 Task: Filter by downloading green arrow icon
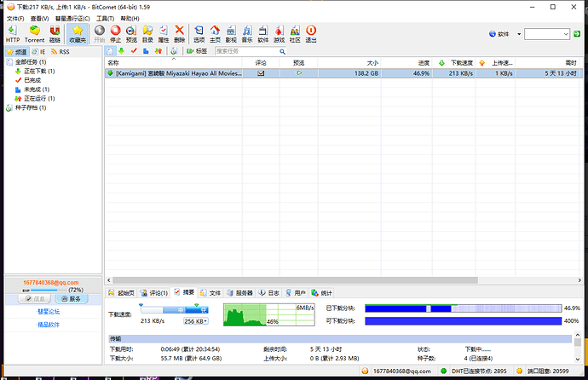click(x=121, y=51)
